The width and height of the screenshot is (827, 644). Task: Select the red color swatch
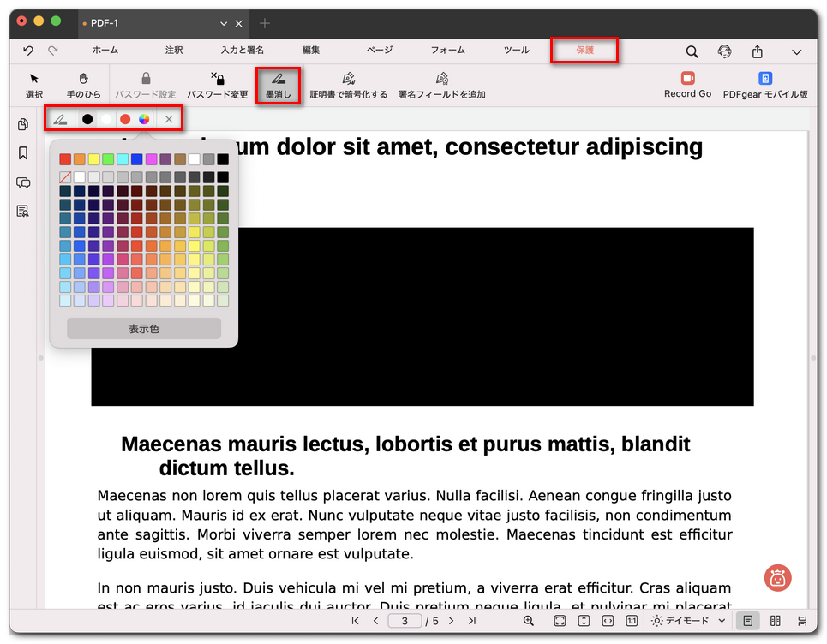pos(124,118)
